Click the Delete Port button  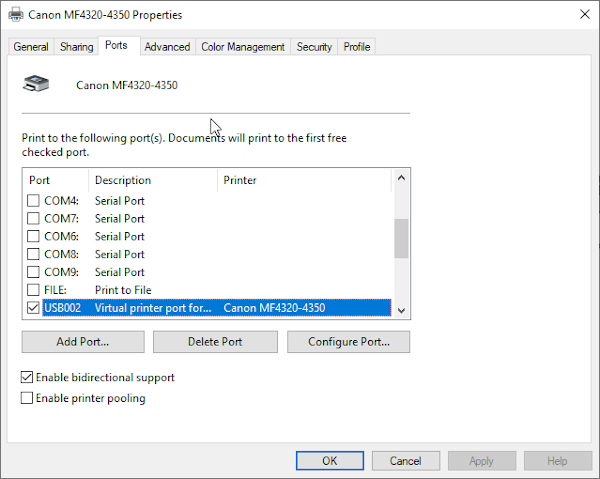[x=215, y=342]
